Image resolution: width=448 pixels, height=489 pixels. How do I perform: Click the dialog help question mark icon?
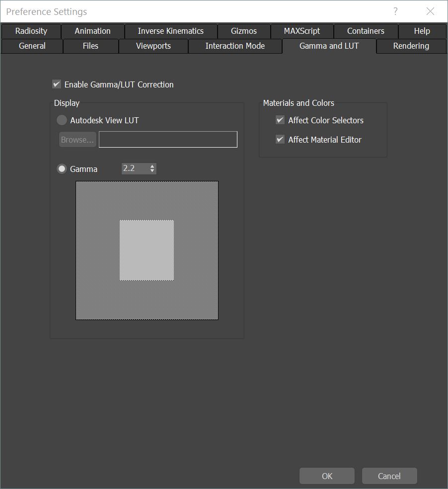tap(395, 11)
